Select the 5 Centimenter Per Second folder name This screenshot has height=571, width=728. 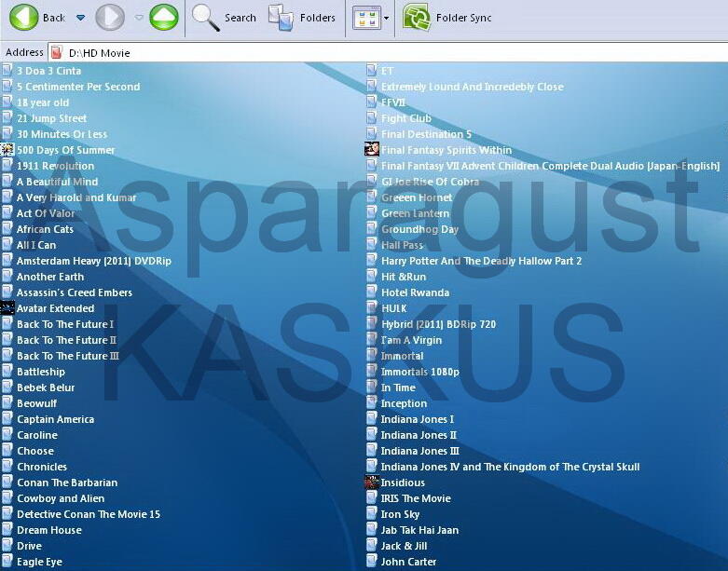pyautogui.click(x=78, y=87)
